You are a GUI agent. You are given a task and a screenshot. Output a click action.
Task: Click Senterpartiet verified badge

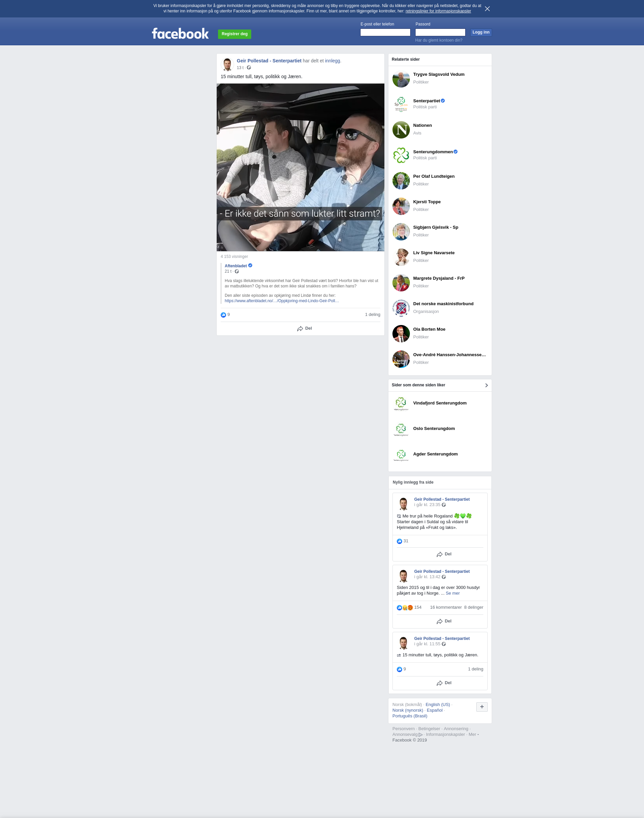coord(443,101)
